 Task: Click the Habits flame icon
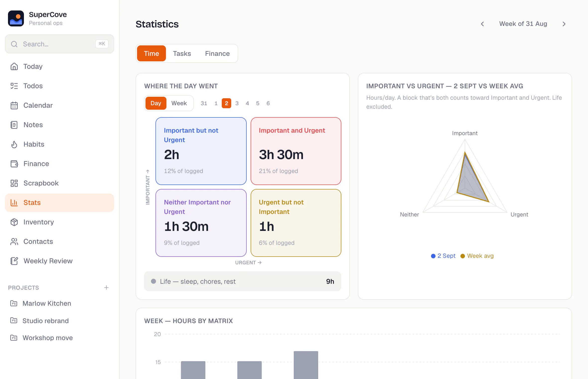coord(14,144)
